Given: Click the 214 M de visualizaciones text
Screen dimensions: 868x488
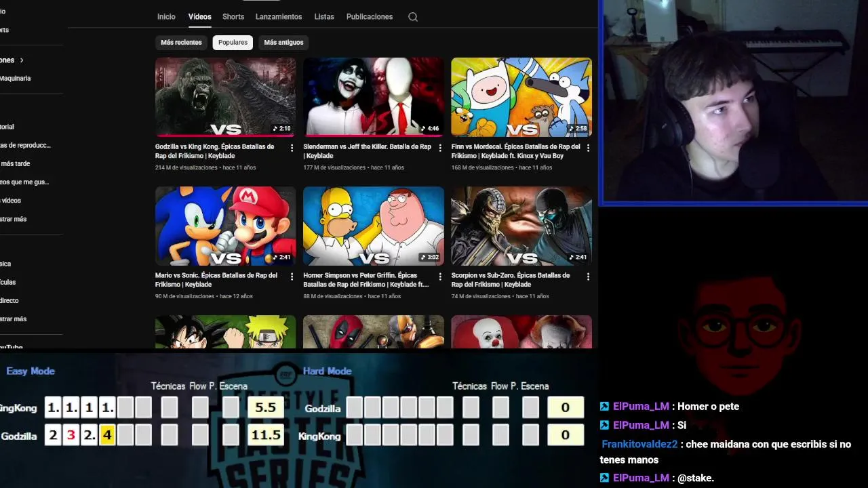Looking at the screenshot, I should click(186, 167).
